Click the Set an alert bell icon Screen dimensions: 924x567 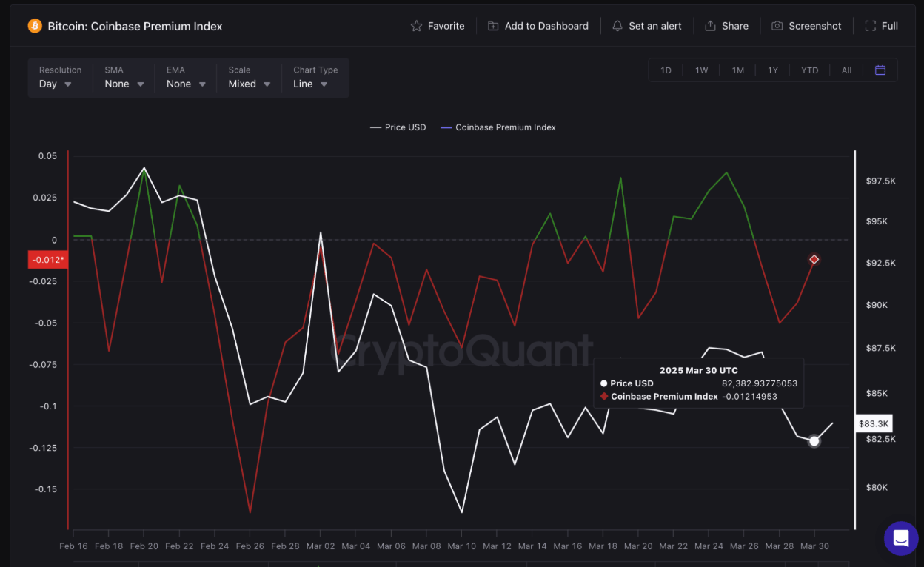(617, 25)
